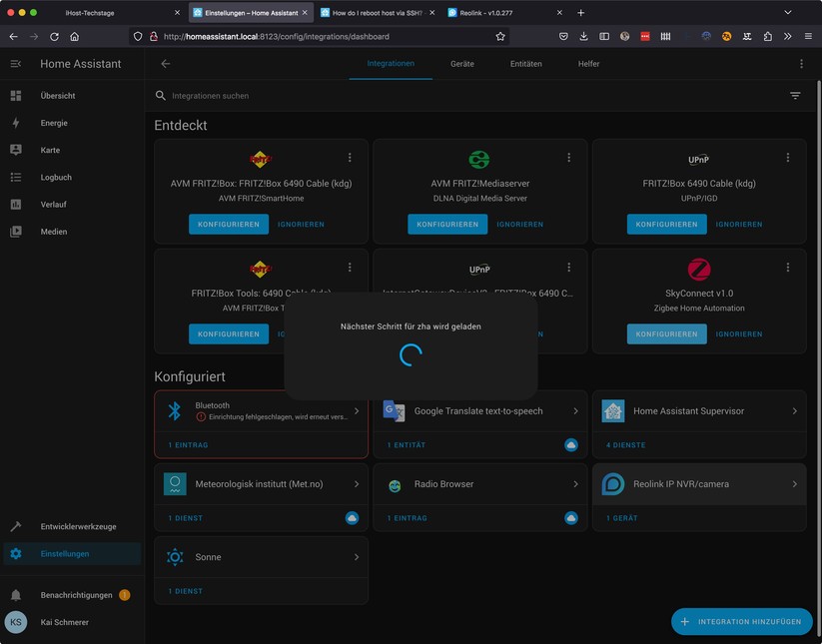
Task: Switch to the Geräte tab
Action: click(461, 63)
